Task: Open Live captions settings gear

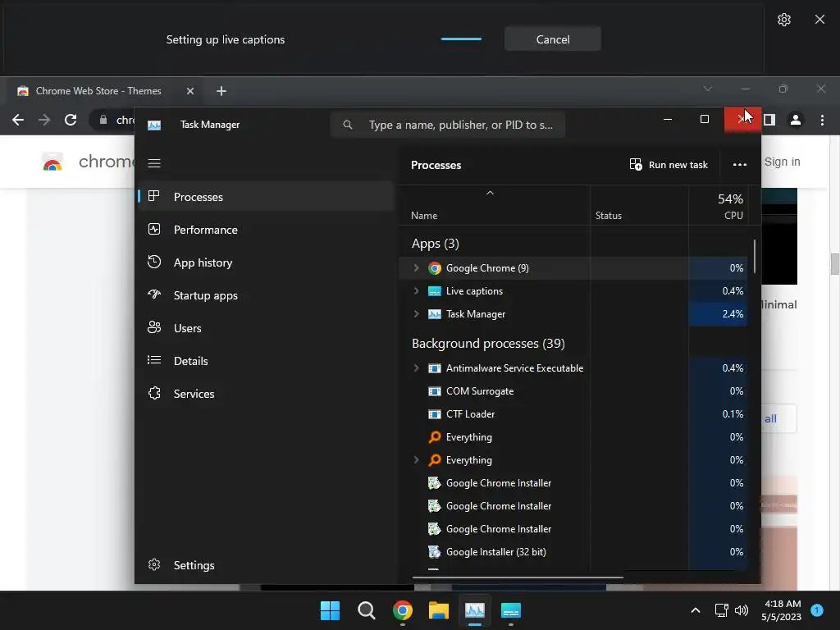Action: coord(783,20)
